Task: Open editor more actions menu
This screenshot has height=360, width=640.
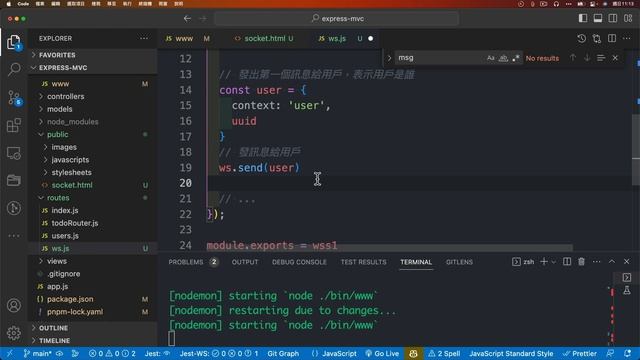Action: point(627,38)
